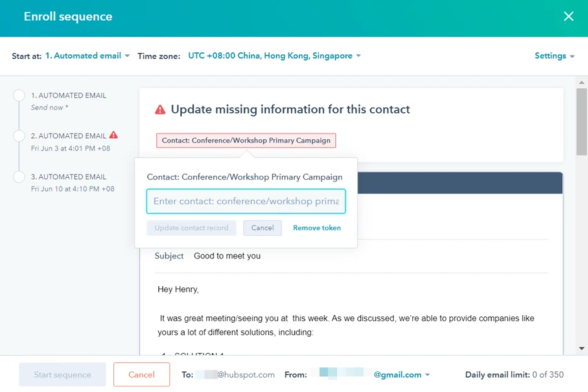Close the Enroll sequence dialog

coord(568,16)
